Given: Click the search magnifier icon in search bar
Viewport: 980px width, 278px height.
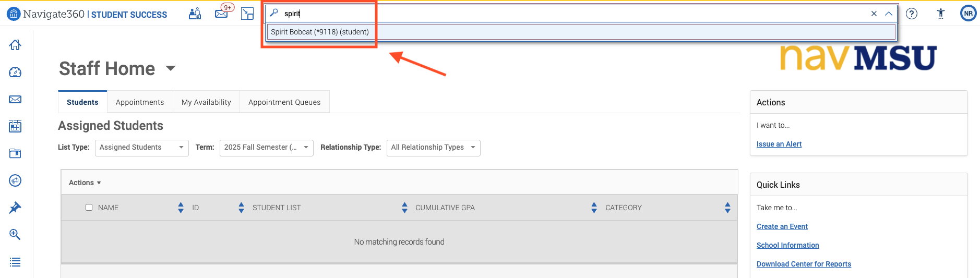Looking at the screenshot, I should tap(274, 13).
